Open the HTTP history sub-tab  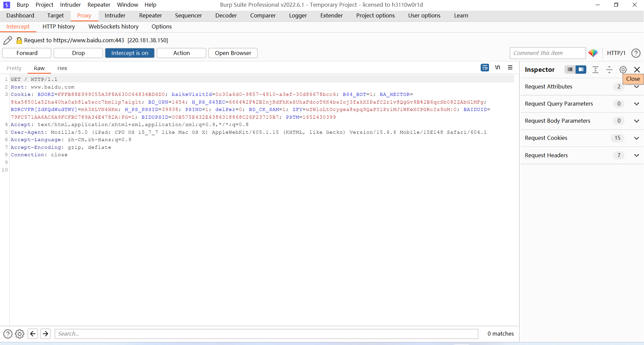[x=59, y=26]
